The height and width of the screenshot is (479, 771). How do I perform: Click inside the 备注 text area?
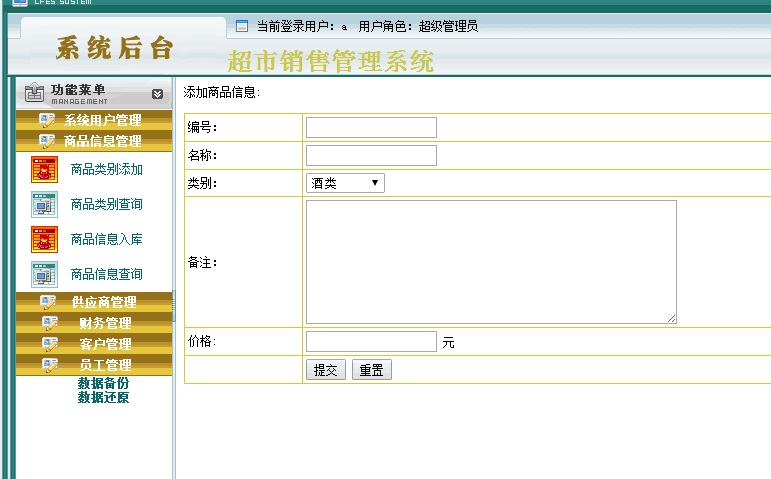[491, 262]
